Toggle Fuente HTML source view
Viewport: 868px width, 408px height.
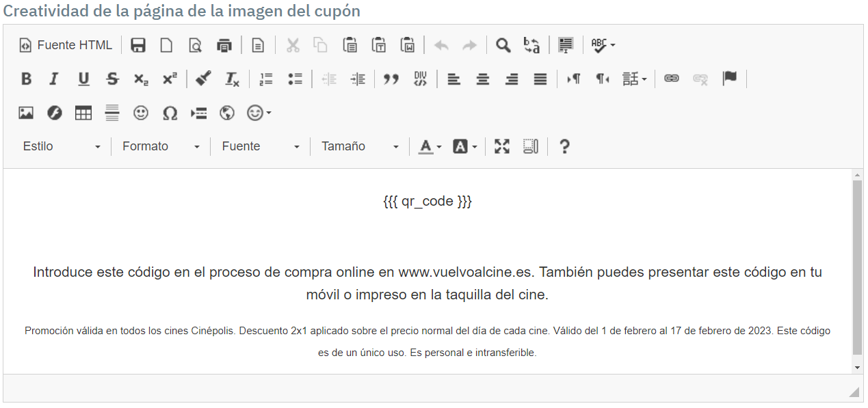click(x=65, y=45)
